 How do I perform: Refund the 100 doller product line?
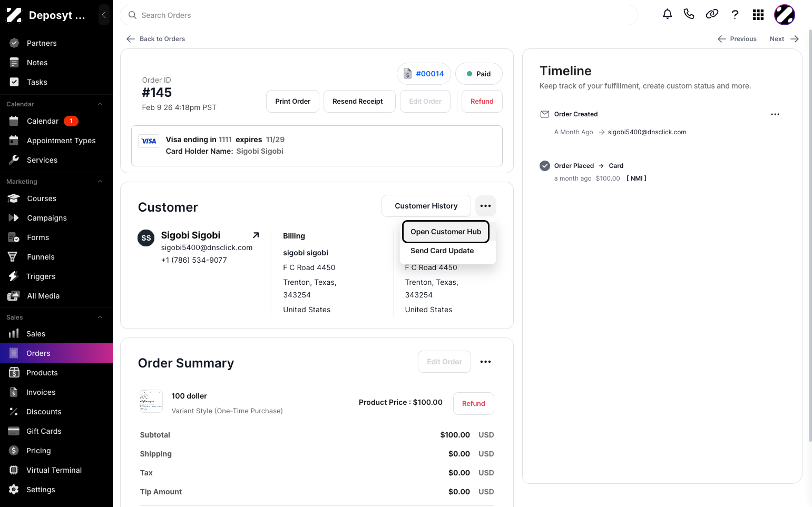click(x=473, y=403)
